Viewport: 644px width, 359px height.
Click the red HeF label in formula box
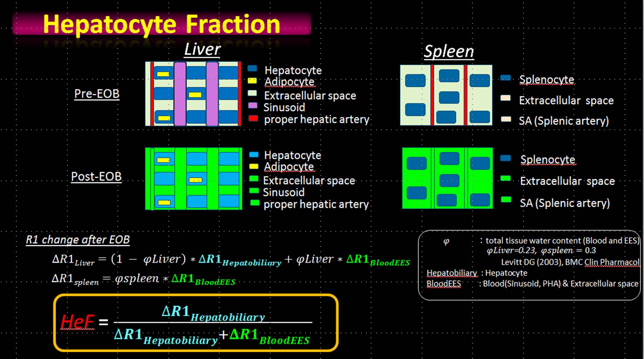(77, 322)
